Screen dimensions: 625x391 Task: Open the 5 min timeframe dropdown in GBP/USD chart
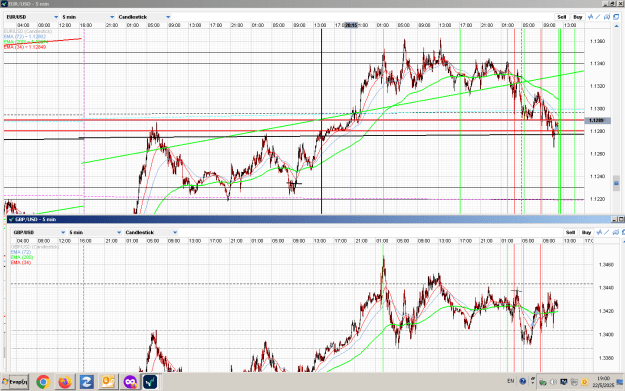coord(95,232)
